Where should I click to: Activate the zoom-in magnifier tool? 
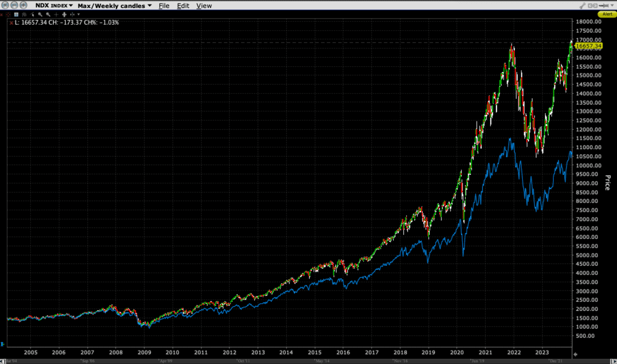click(x=40, y=15)
